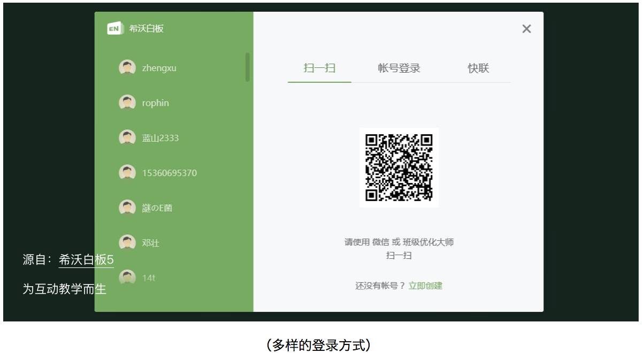Switch to the 快联 tab
644x353 pixels.
click(478, 68)
